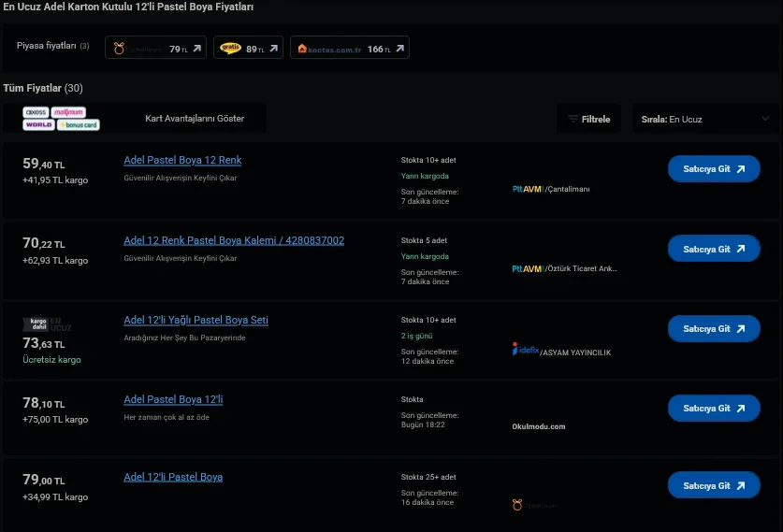Image resolution: width=783 pixels, height=532 pixels.
Task: Open the Gratis 89 TL market offer
Action: pos(248,48)
